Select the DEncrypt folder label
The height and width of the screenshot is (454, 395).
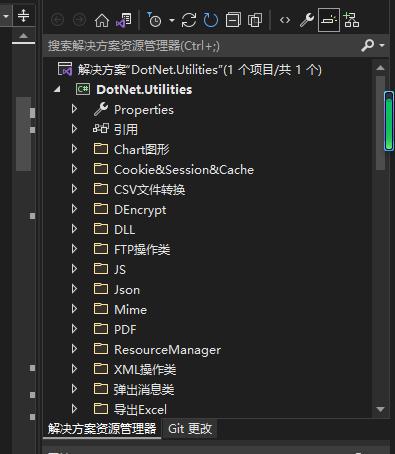tap(140, 210)
